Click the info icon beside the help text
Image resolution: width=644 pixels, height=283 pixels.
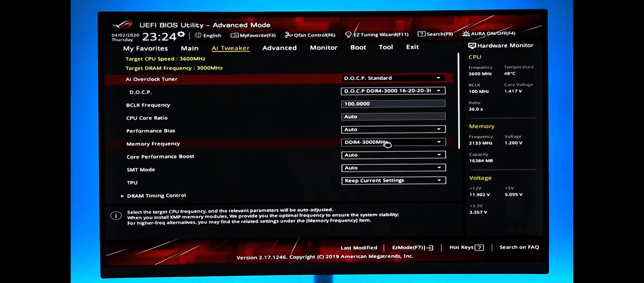click(116, 215)
